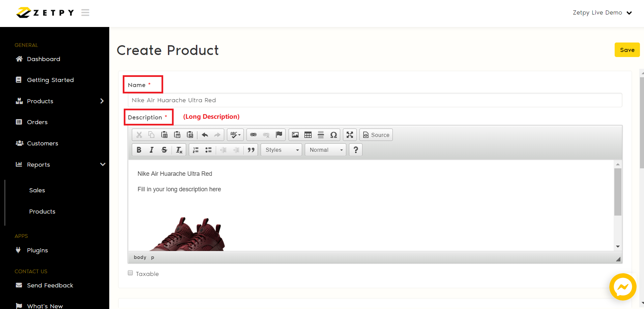Click the Source button in editor
644x309 pixels.
(376, 135)
